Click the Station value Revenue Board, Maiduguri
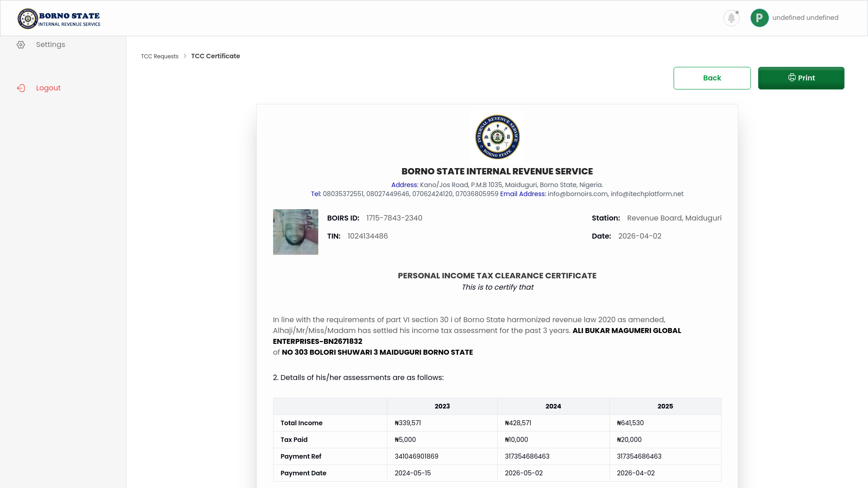The image size is (868, 488). [674, 218]
